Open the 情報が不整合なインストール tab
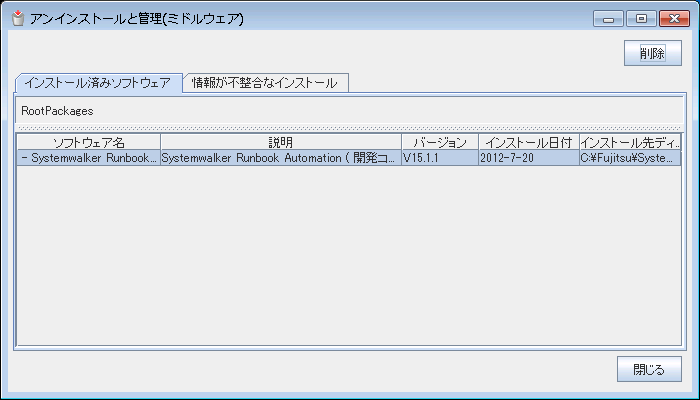Viewport: 700px width, 400px height. pos(265,83)
